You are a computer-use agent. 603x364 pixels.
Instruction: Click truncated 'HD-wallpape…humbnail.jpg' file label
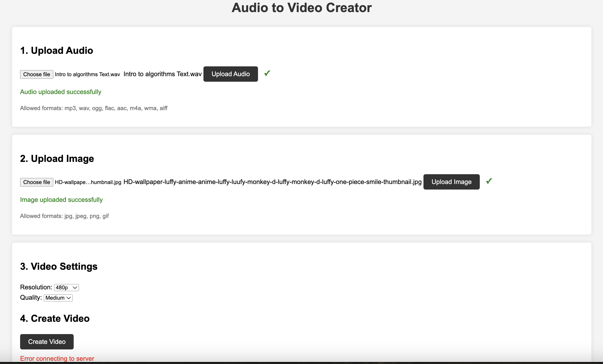click(x=88, y=182)
